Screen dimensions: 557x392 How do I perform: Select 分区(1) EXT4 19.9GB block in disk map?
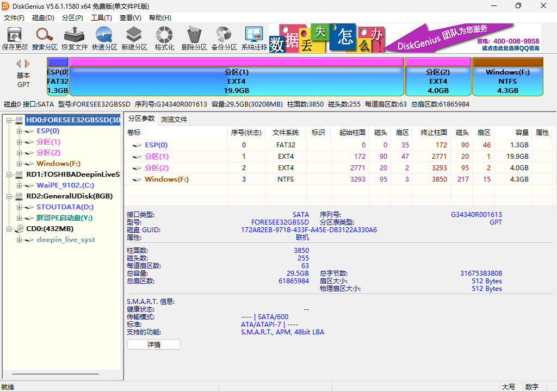point(236,77)
